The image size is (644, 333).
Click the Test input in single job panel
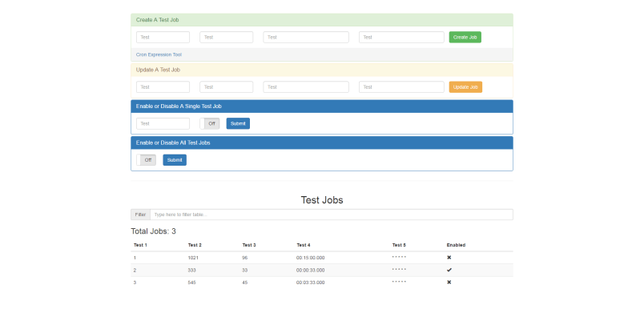pos(163,123)
